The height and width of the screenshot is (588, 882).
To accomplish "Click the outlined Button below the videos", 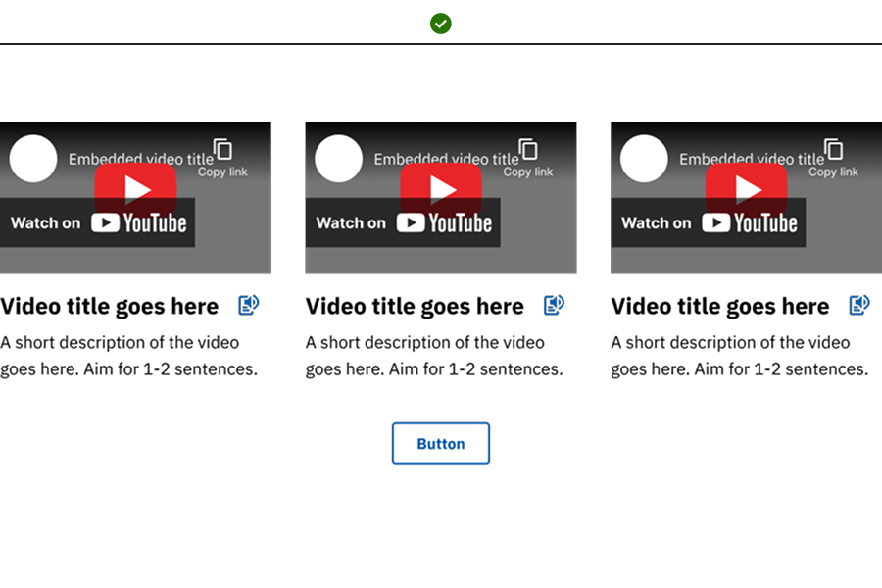I will pyautogui.click(x=441, y=443).
